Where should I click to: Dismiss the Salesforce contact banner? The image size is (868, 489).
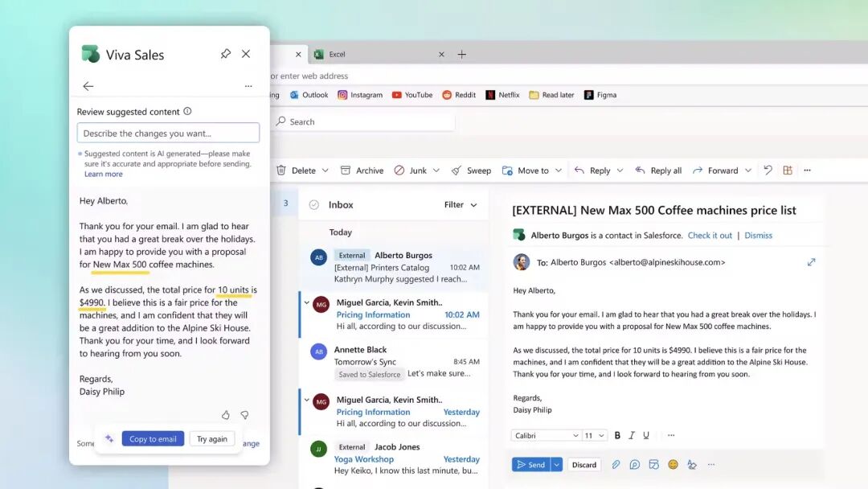click(758, 236)
